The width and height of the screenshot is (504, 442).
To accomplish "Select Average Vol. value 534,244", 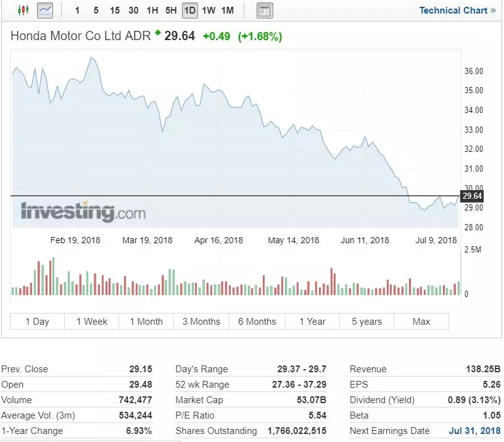I will click(135, 415).
